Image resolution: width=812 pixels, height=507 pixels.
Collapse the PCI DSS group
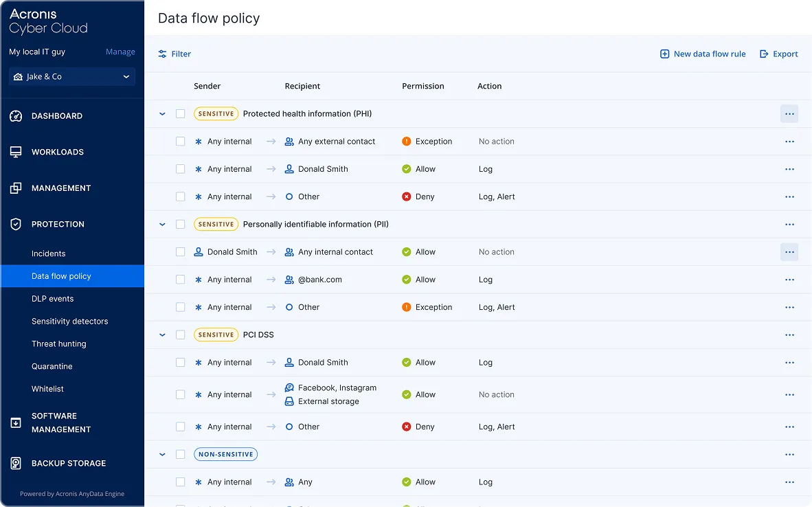click(162, 335)
